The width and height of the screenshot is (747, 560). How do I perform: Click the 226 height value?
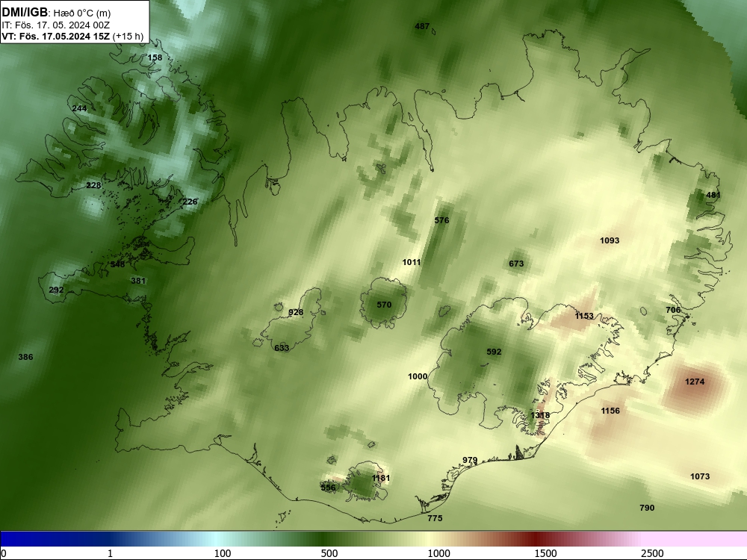[x=190, y=202]
